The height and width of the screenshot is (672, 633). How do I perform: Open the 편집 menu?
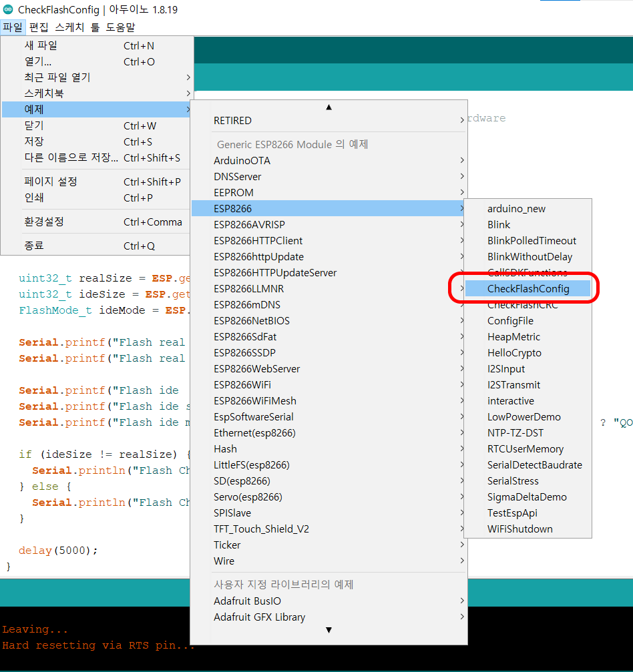click(39, 27)
